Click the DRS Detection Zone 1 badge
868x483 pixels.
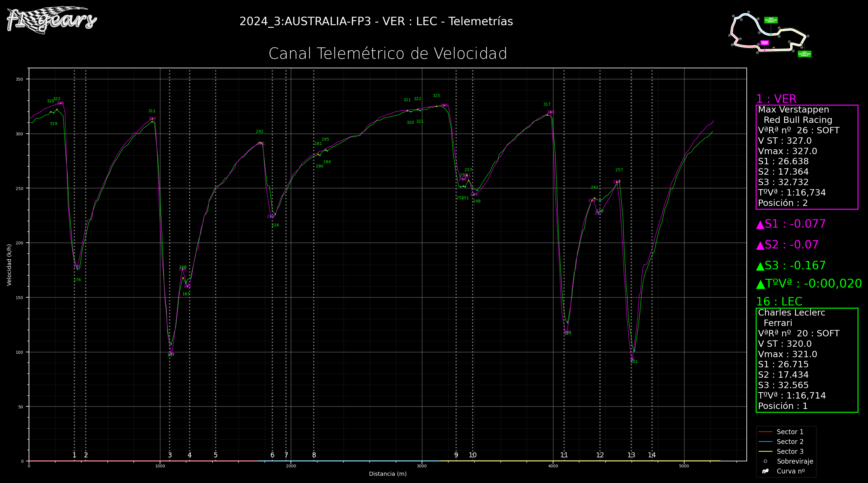[x=771, y=20]
